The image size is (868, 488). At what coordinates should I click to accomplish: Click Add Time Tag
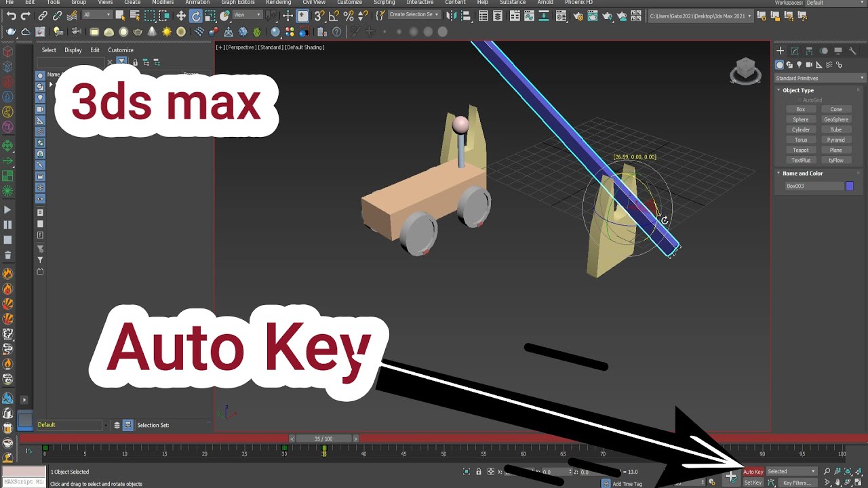pyautogui.click(x=627, y=484)
